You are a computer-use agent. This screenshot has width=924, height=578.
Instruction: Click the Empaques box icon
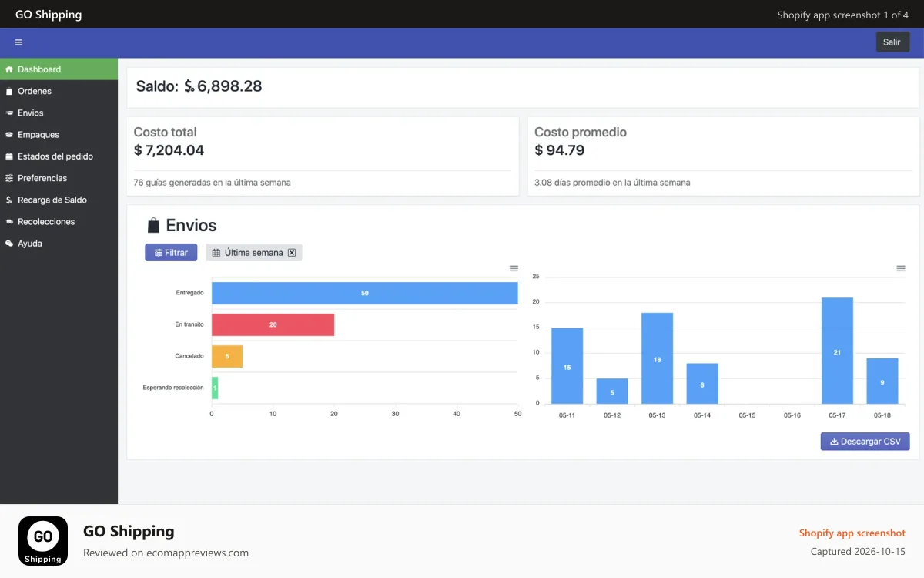(9, 134)
